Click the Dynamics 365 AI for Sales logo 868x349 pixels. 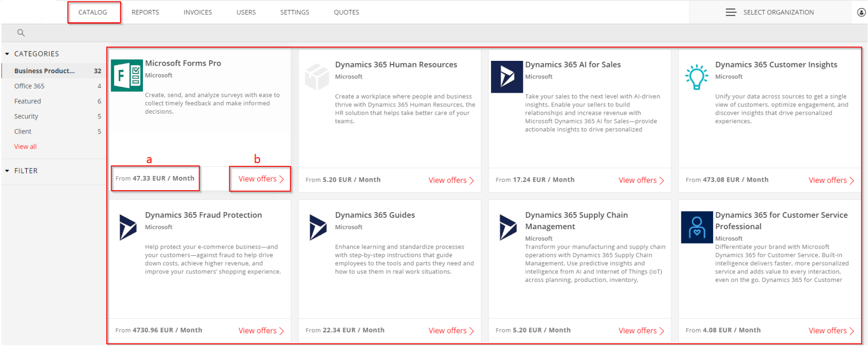(507, 77)
